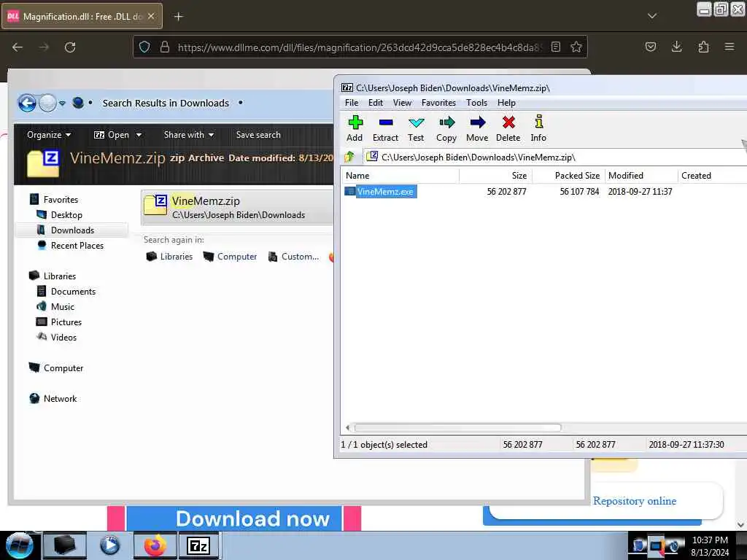Click Firefox back navigation arrow
This screenshot has width=747, height=560.
tap(18, 47)
